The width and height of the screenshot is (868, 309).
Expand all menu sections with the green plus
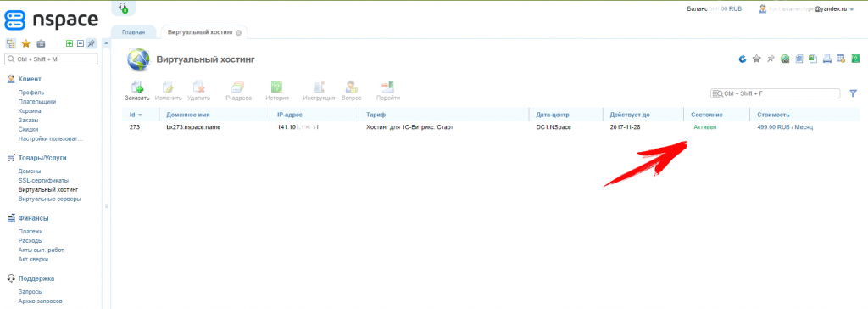(x=70, y=44)
